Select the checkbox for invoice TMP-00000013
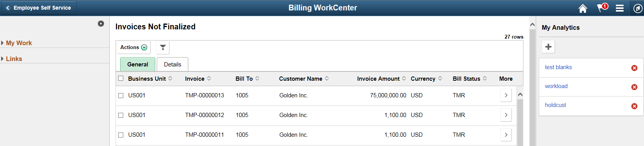Screen dimensions: 644x146 click(121, 95)
